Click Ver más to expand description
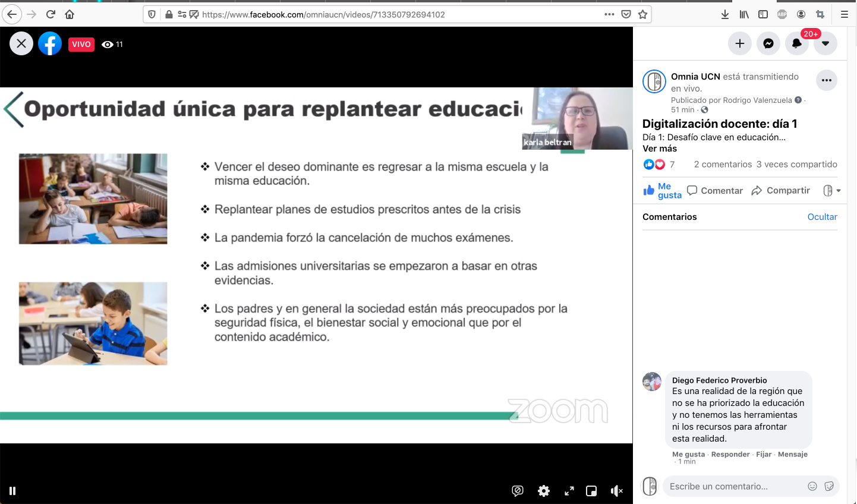Viewport: 857px width, 504px height. tap(659, 149)
